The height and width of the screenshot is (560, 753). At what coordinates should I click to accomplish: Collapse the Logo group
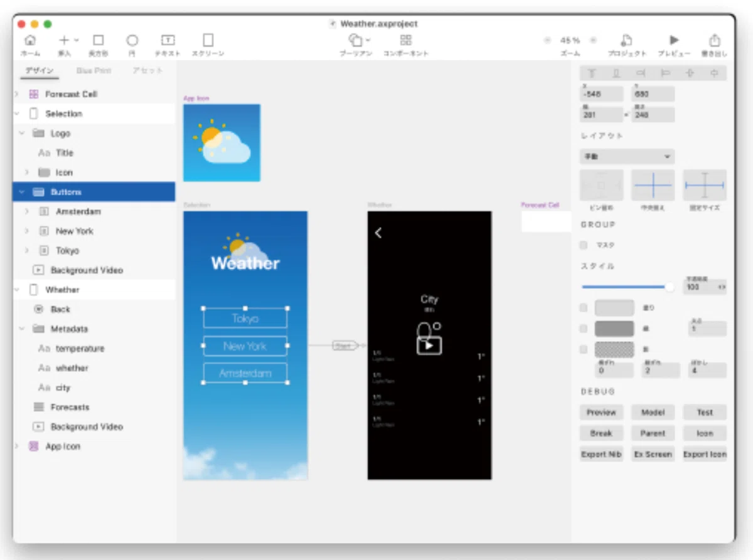(x=22, y=133)
